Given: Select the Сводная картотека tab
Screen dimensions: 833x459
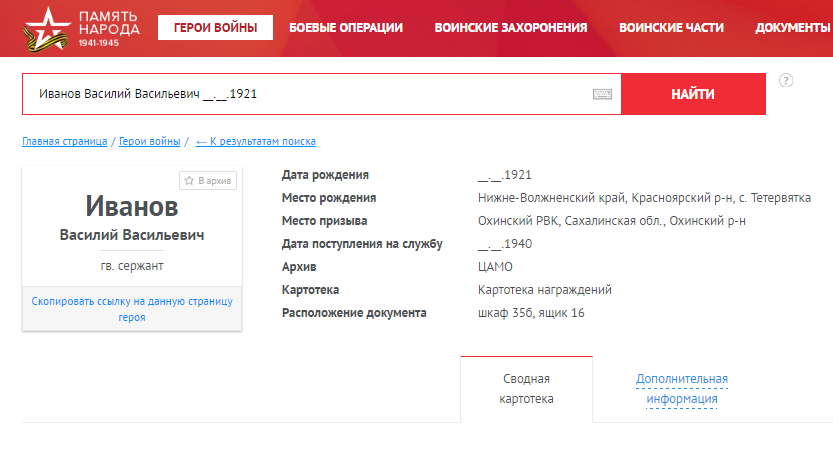Looking at the screenshot, I should 526,389.
